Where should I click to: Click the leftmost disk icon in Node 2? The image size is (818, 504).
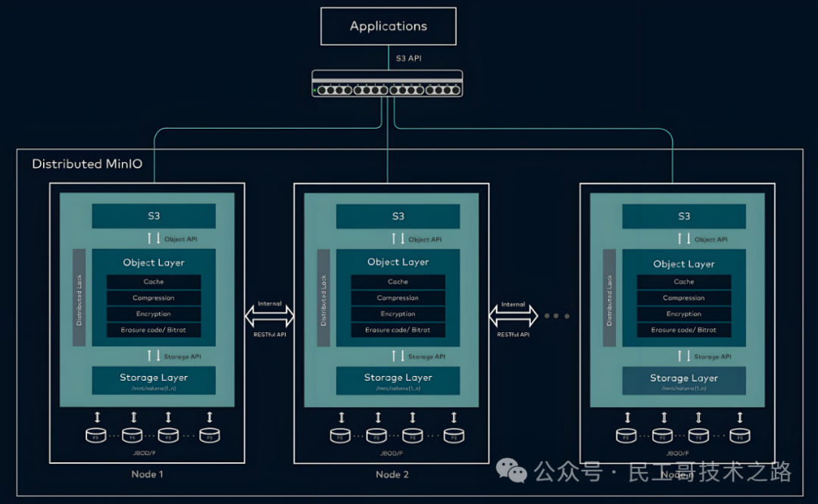pos(340,435)
